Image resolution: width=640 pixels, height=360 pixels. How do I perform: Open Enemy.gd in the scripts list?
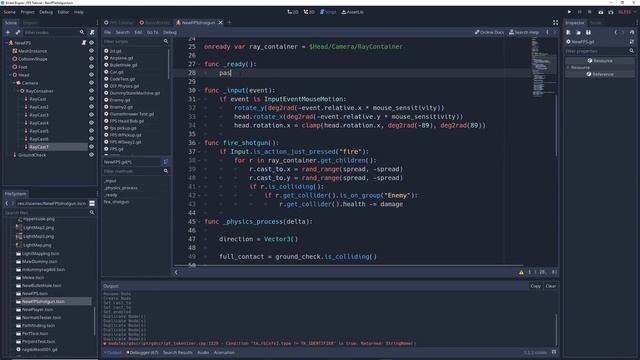[120, 100]
